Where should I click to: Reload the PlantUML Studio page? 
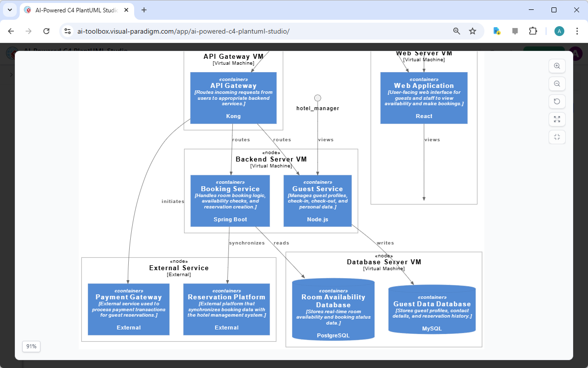tap(46, 31)
